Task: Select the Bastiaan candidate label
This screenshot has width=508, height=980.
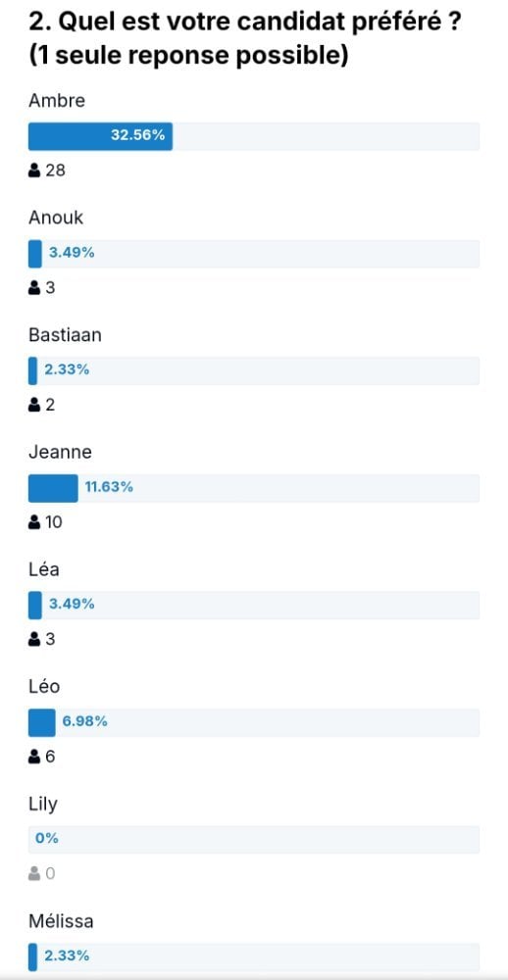Action: [65, 335]
